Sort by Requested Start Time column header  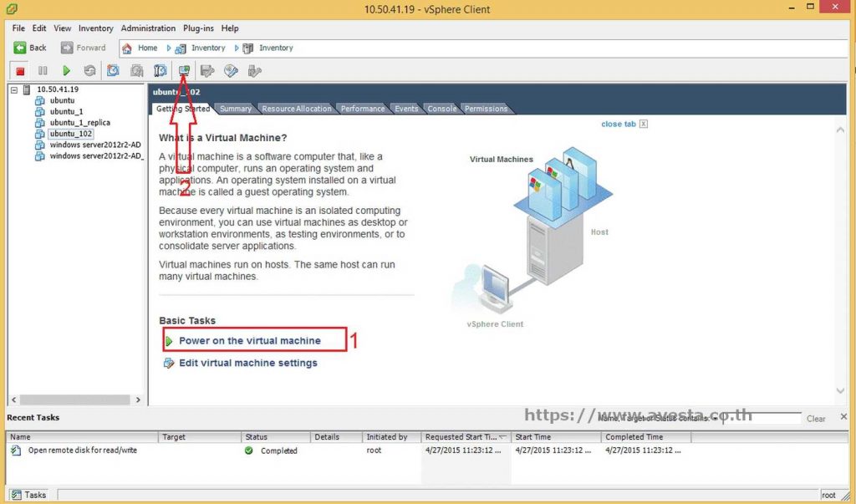coord(466,437)
